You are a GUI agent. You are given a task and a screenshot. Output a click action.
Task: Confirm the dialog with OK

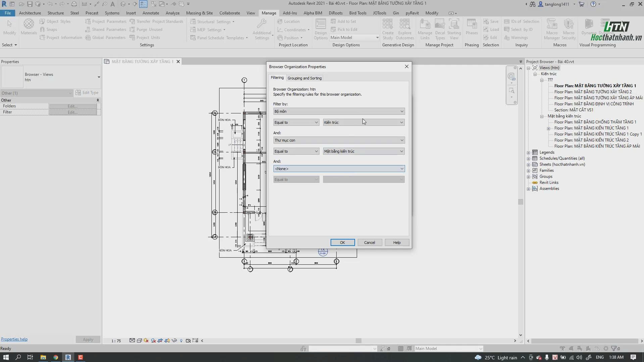342,243
